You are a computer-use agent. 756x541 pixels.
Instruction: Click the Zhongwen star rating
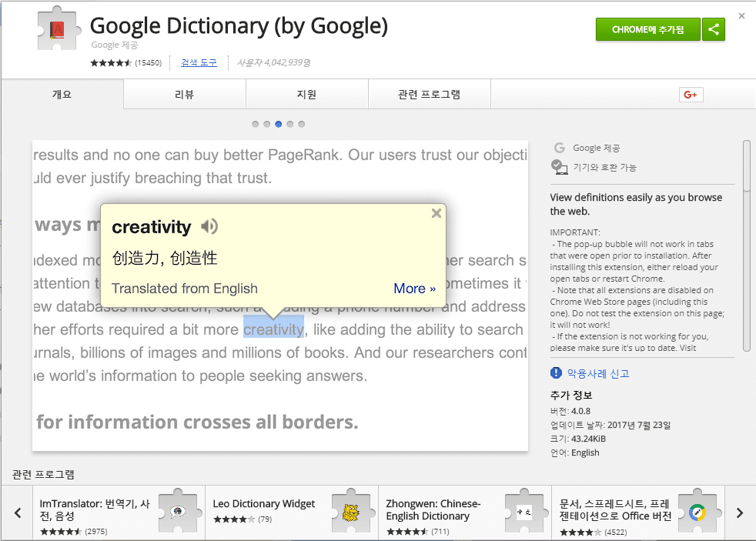click(407, 532)
